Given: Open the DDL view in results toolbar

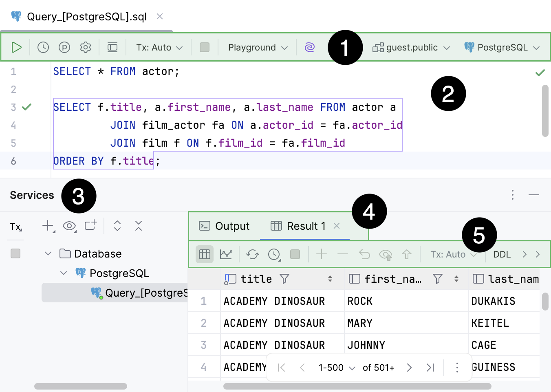Looking at the screenshot, I should (502, 254).
